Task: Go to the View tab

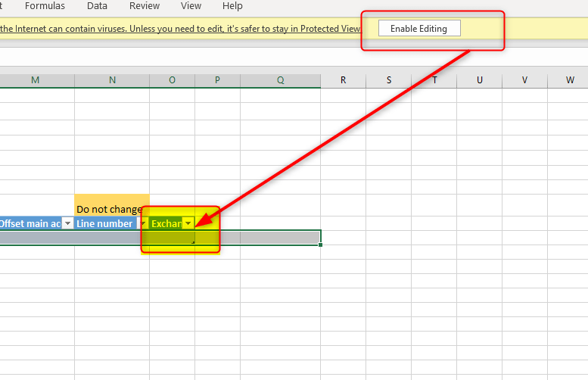Action: [x=191, y=6]
